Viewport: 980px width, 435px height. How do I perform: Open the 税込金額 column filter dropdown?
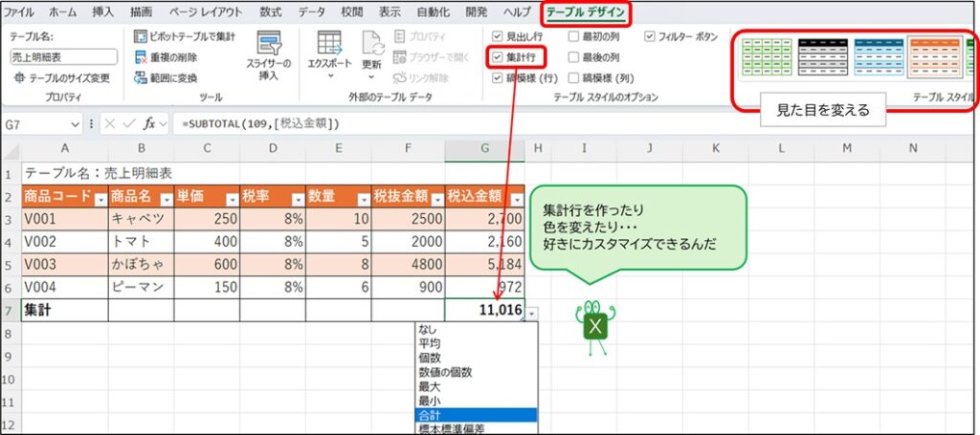517,200
